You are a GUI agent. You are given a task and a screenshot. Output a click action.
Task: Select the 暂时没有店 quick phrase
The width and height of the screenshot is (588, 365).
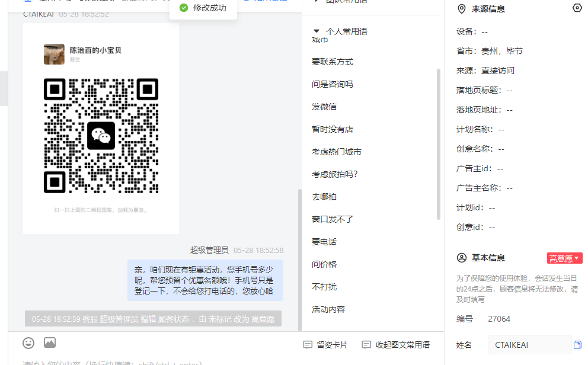(x=333, y=129)
